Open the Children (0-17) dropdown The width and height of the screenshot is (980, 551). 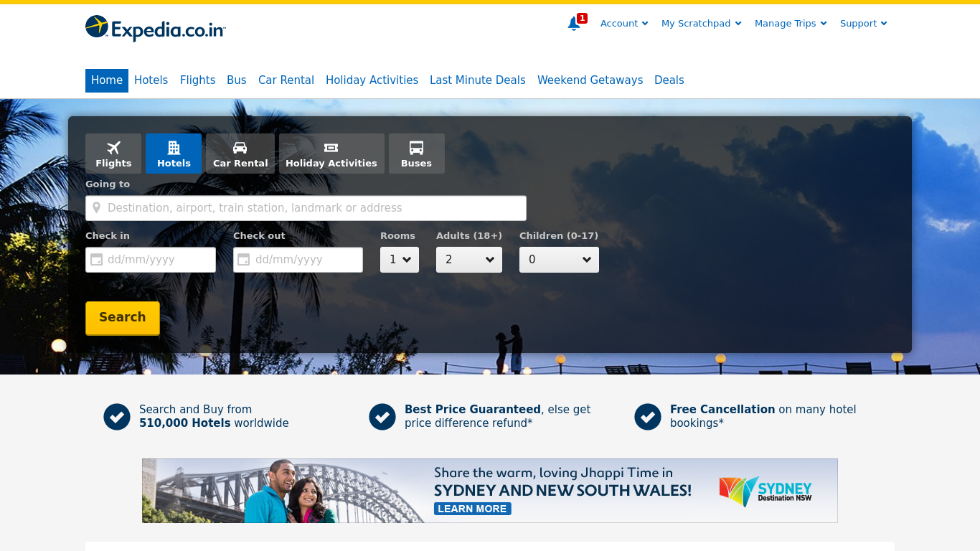coord(558,260)
